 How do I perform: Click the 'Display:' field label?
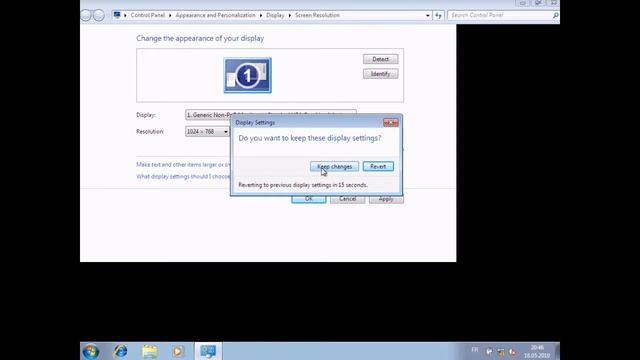[x=146, y=115]
